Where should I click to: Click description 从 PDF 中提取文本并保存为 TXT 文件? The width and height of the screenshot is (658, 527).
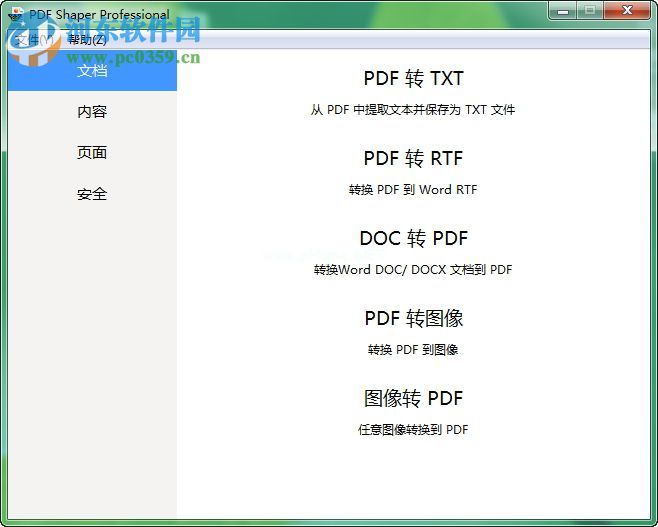413,110
